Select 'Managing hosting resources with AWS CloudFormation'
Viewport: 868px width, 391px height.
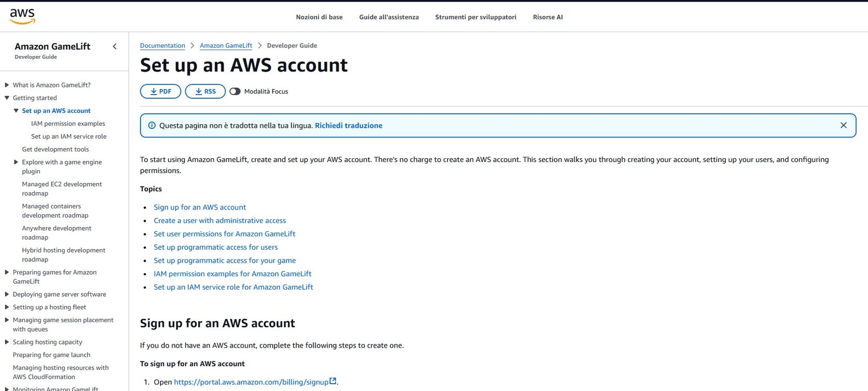point(61,372)
